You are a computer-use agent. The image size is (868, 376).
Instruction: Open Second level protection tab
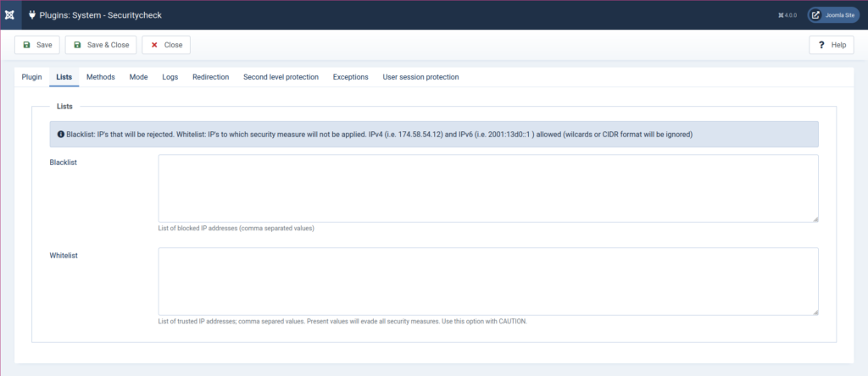pos(281,77)
